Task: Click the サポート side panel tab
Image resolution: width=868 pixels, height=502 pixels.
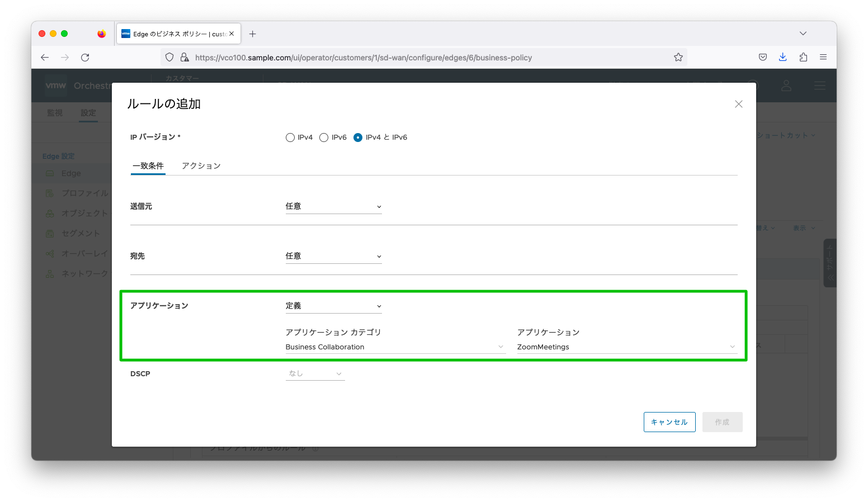Action: click(830, 263)
